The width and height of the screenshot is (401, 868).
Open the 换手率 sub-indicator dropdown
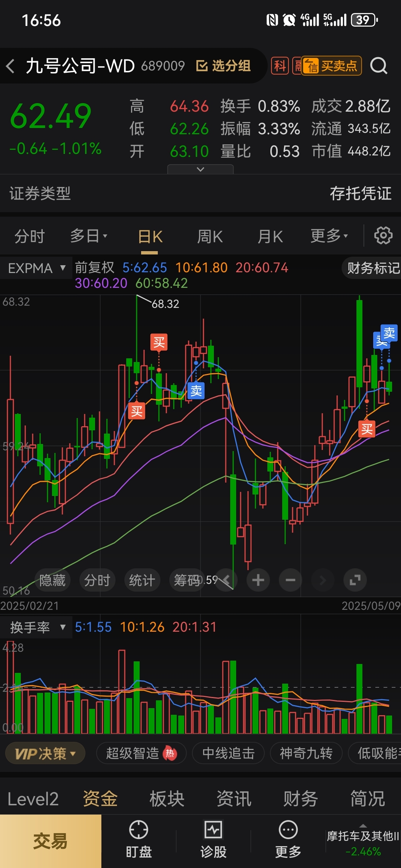(x=36, y=627)
